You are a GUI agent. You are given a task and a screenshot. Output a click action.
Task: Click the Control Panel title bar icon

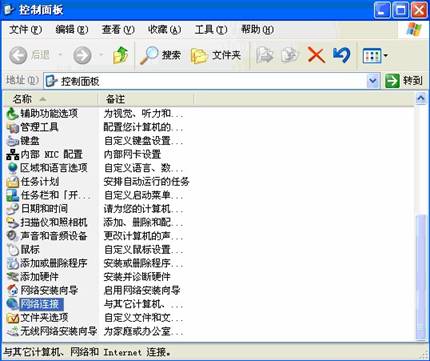pos(9,10)
